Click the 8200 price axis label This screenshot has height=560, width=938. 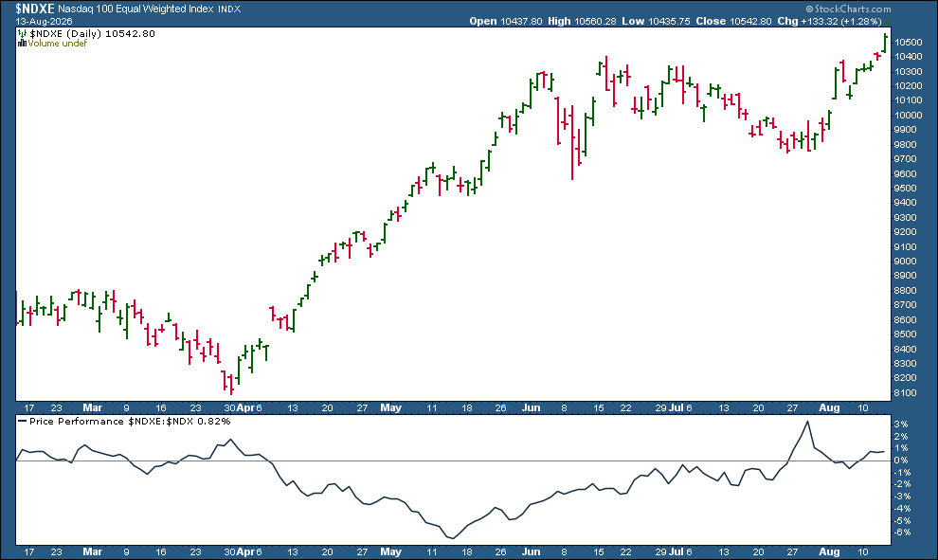pos(906,378)
